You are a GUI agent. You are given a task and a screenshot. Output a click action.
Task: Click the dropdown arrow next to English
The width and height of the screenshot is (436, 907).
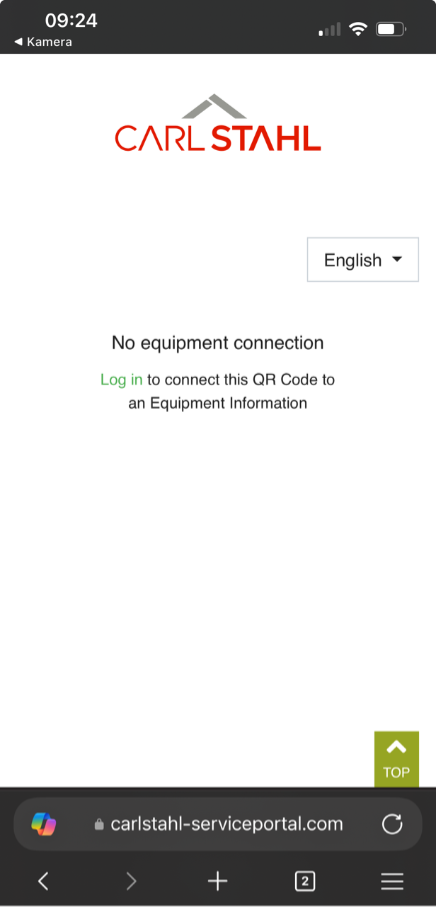397,260
